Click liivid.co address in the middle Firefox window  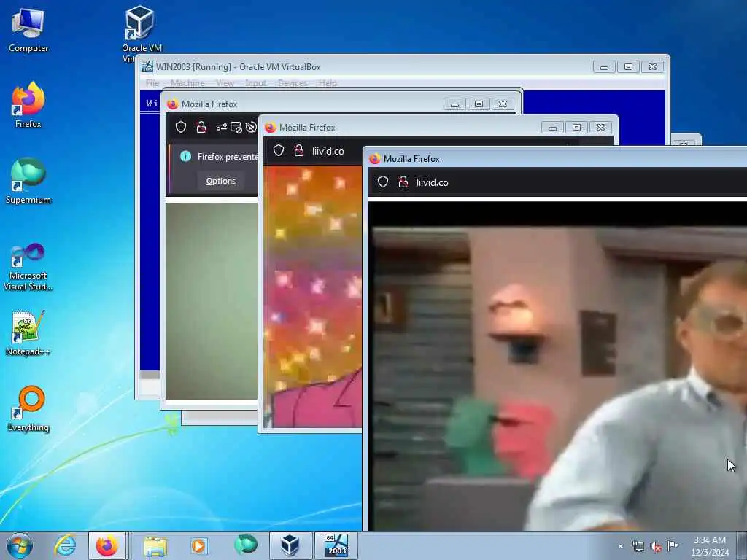328,151
